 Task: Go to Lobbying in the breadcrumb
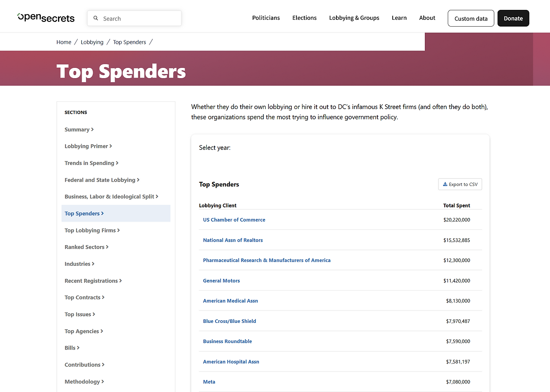(x=92, y=42)
